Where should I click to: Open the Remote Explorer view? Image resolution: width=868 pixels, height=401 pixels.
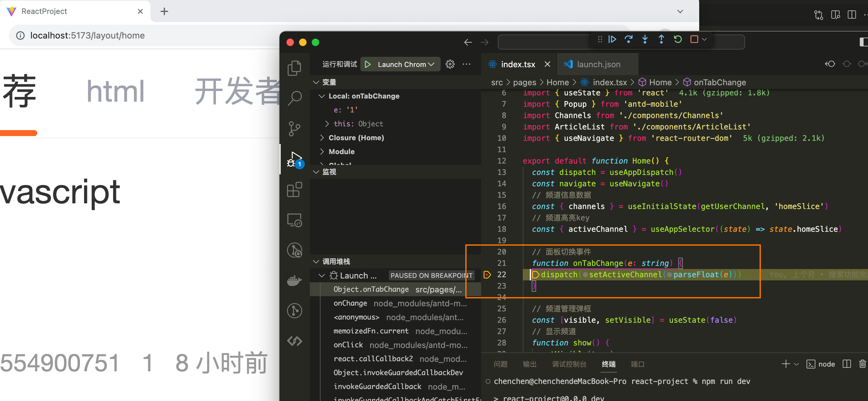(295, 220)
